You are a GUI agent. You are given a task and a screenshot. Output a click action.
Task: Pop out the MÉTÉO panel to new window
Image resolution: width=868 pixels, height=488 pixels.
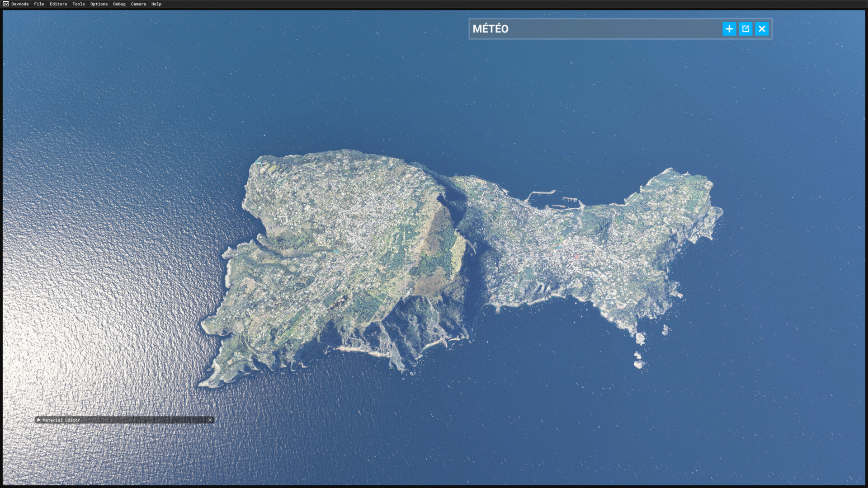tap(745, 29)
